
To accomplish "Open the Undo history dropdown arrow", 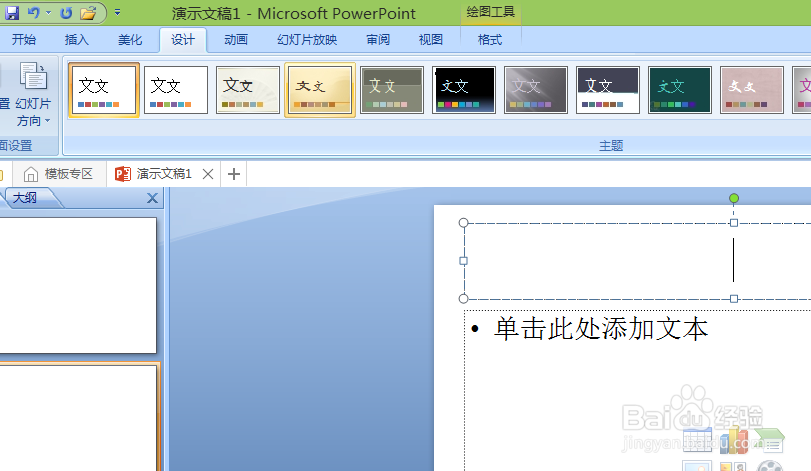I will (x=49, y=12).
